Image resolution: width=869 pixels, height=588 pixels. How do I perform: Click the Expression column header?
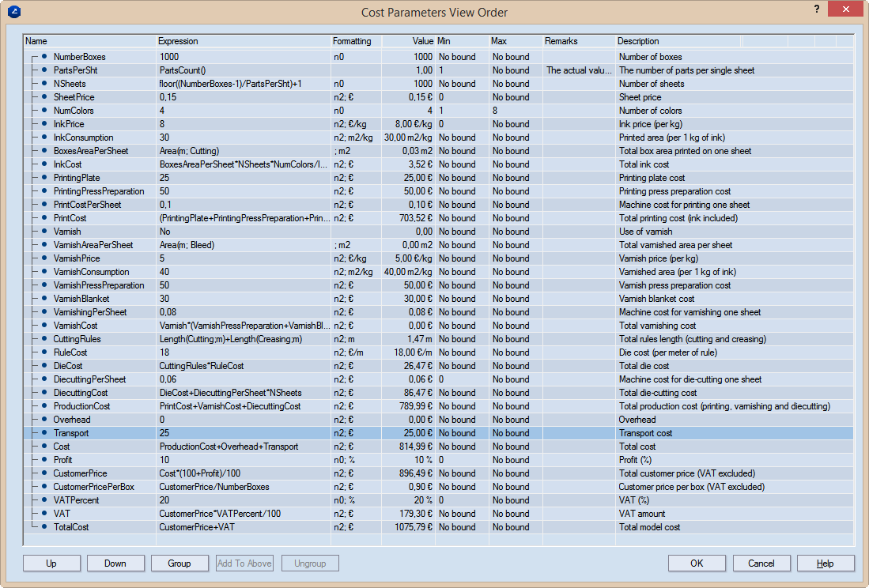178,41
